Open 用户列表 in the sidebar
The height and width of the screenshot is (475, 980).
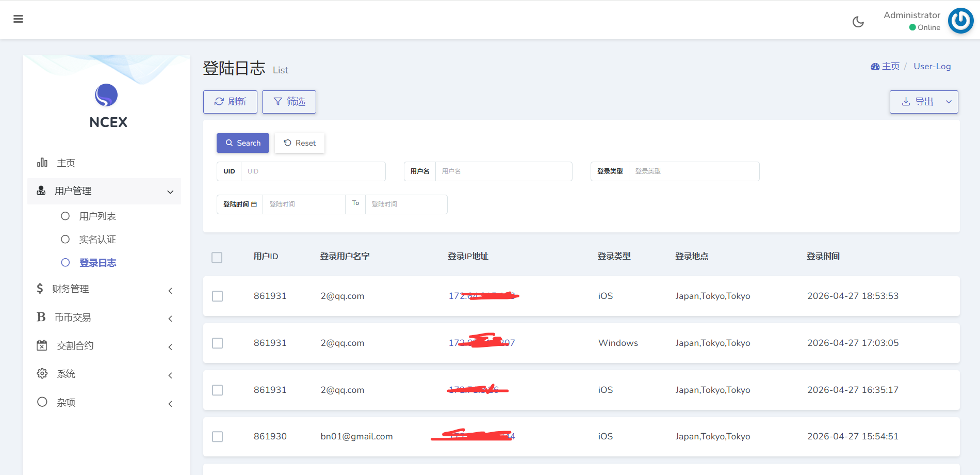pyautogui.click(x=97, y=216)
